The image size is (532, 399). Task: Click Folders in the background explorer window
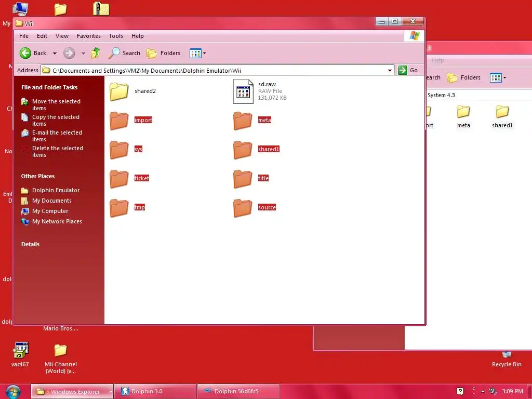point(464,78)
